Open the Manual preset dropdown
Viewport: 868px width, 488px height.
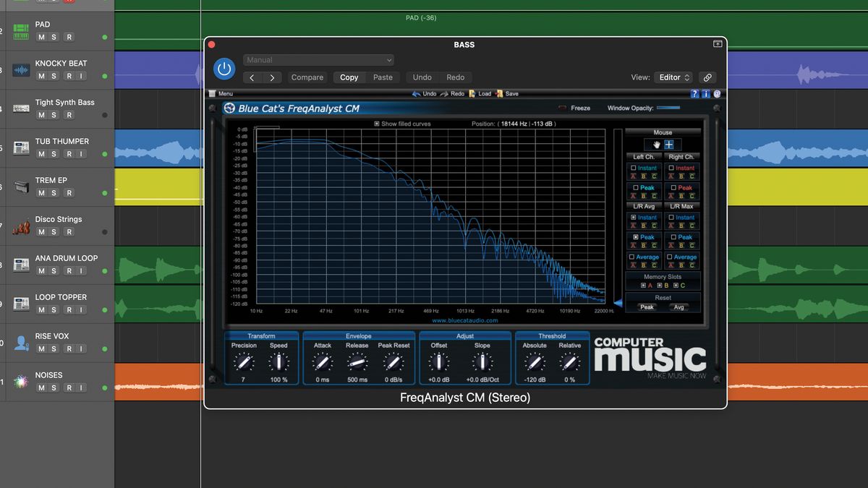318,60
